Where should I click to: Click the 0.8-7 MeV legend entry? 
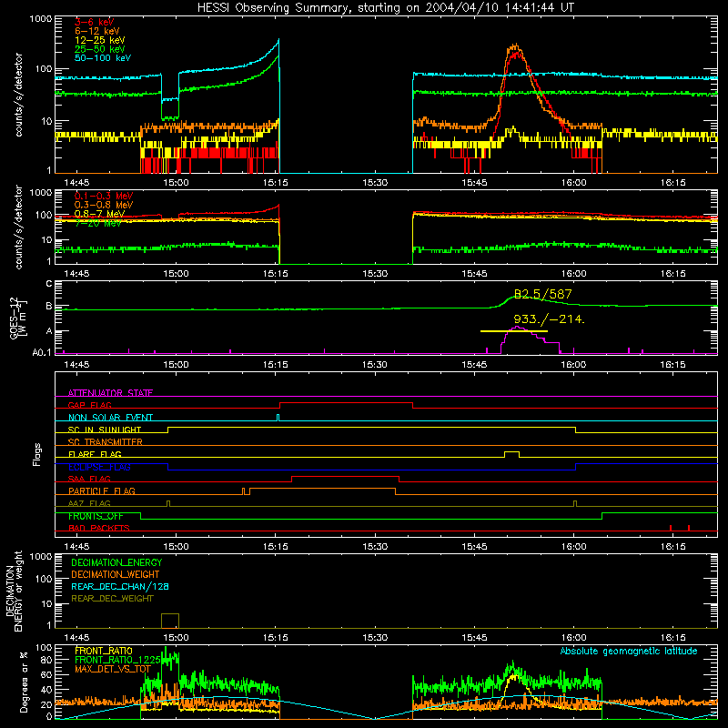click(x=100, y=214)
